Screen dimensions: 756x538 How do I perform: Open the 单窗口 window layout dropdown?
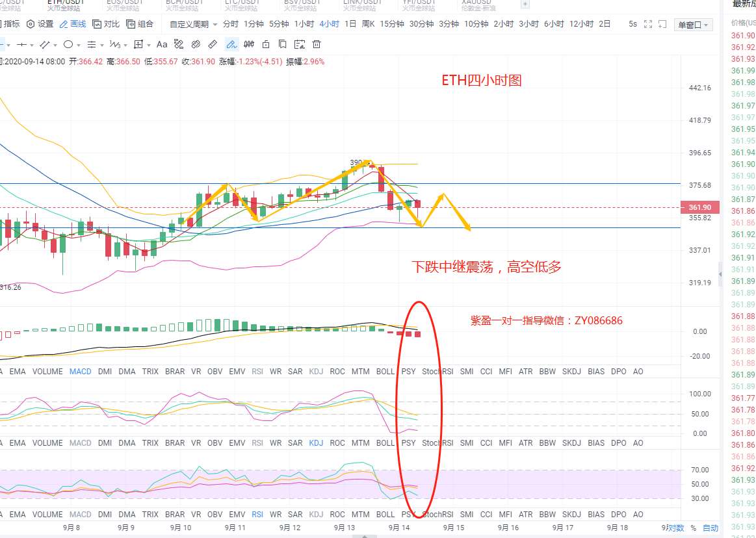(x=694, y=25)
